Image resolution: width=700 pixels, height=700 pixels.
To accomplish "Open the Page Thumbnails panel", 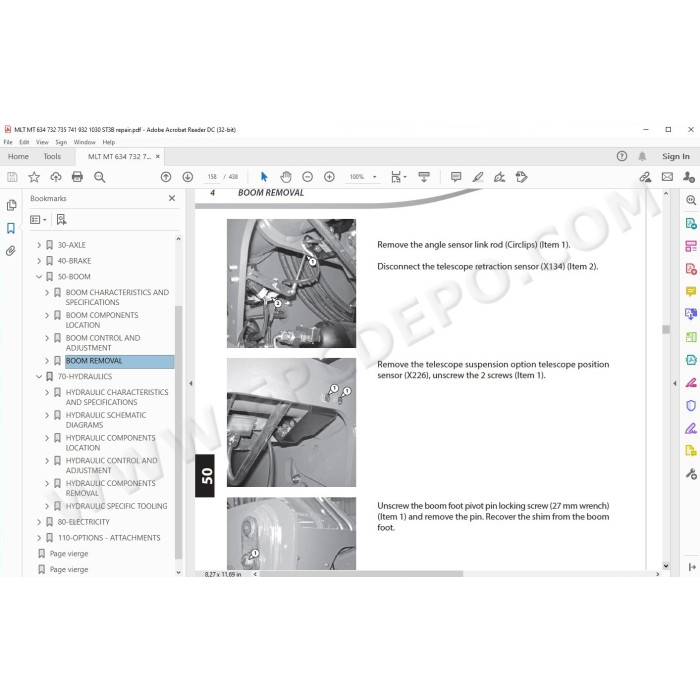I will (11, 205).
